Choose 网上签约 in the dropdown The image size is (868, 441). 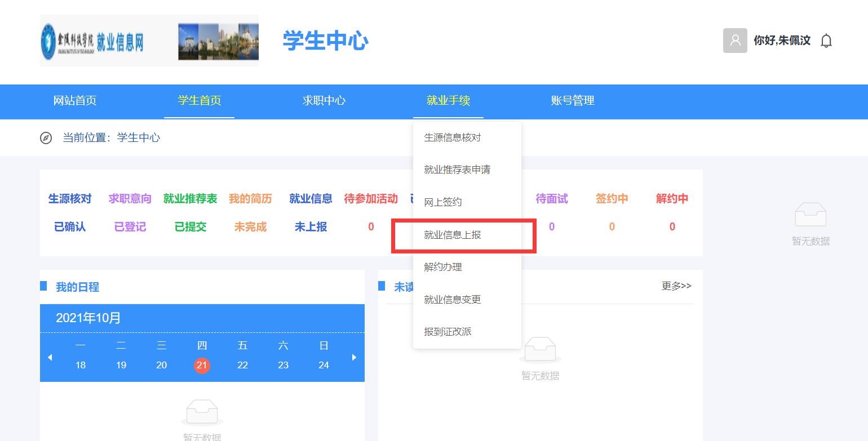(443, 202)
